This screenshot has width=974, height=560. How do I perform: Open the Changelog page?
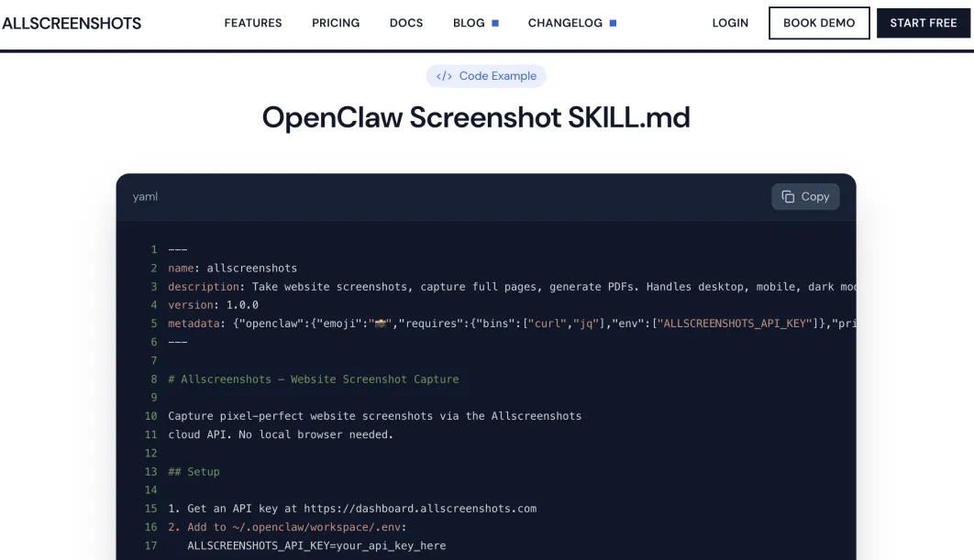(x=565, y=23)
